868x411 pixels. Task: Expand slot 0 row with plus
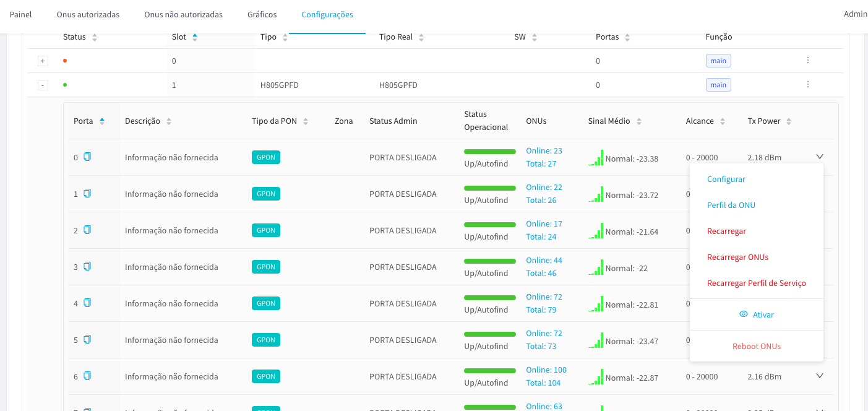pos(43,61)
